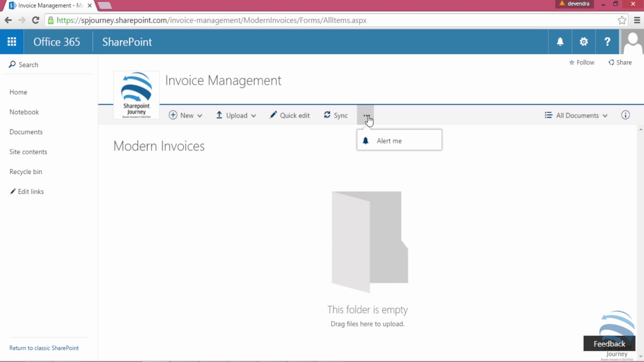Open the Office 365 app launcher
Image resolution: width=644 pixels, height=362 pixels.
point(12,42)
